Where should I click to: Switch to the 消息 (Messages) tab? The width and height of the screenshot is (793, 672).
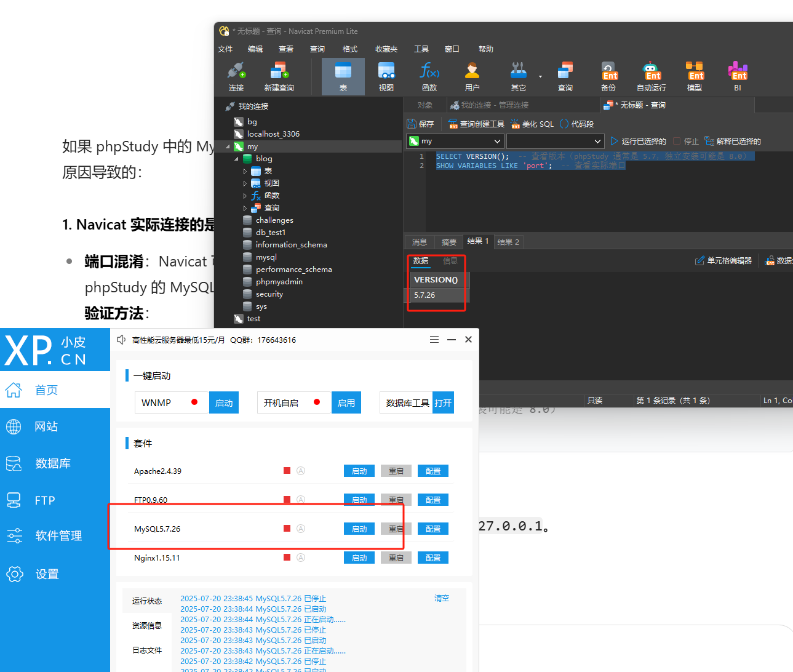tap(420, 242)
